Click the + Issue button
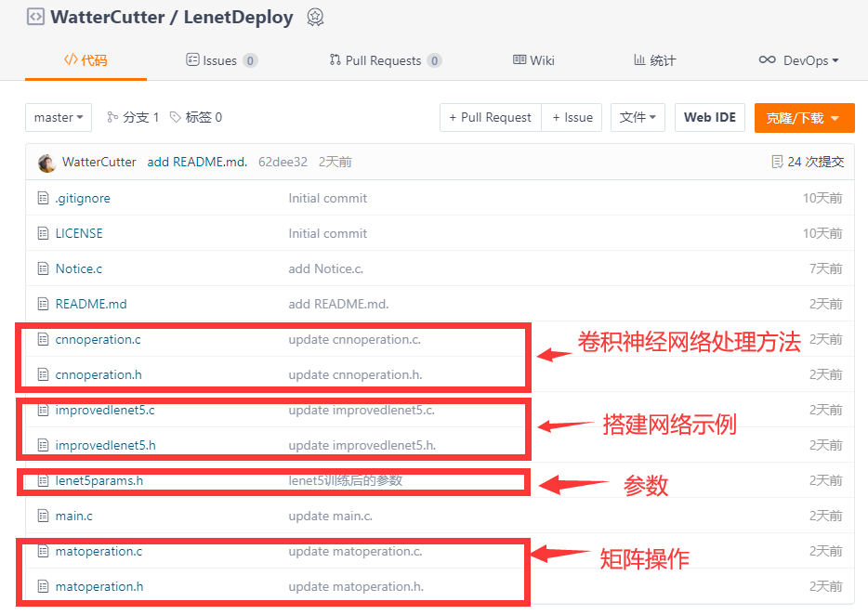The height and width of the screenshot is (615, 868). pos(572,117)
